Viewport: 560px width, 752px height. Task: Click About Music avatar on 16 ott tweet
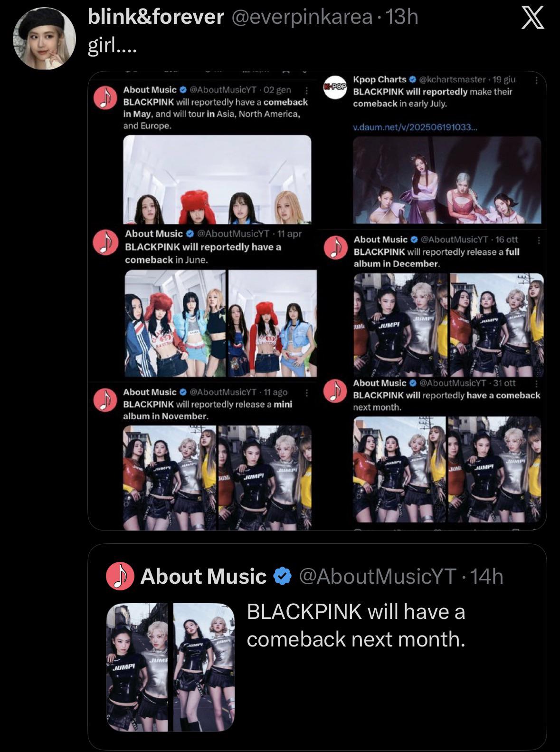coord(335,248)
